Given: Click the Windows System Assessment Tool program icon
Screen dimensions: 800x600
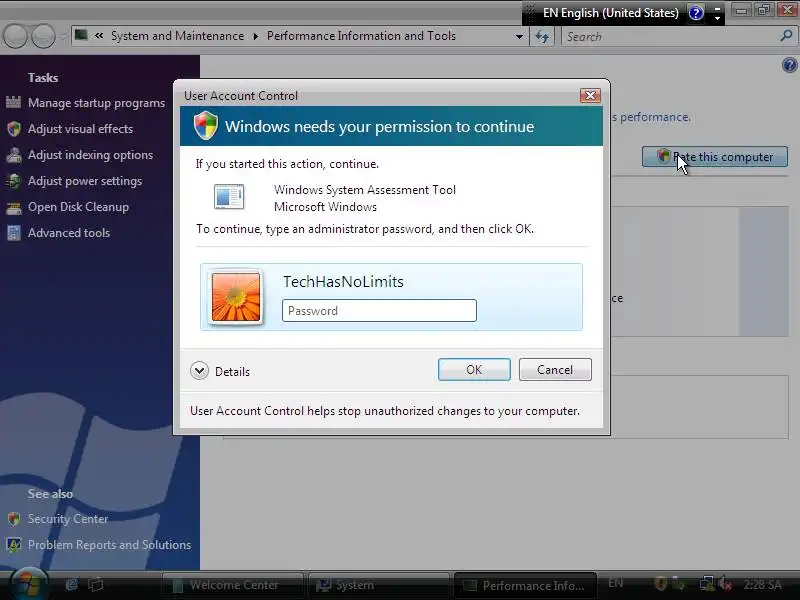Looking at the screenshot, I should pos(229,197).
